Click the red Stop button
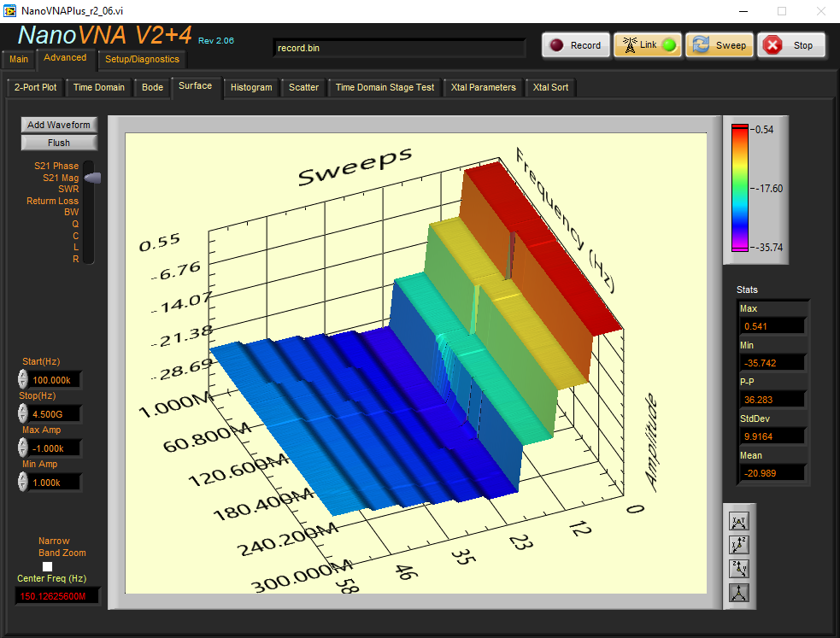840x638 pixels. pyautogui.click(x=791, y=45)
